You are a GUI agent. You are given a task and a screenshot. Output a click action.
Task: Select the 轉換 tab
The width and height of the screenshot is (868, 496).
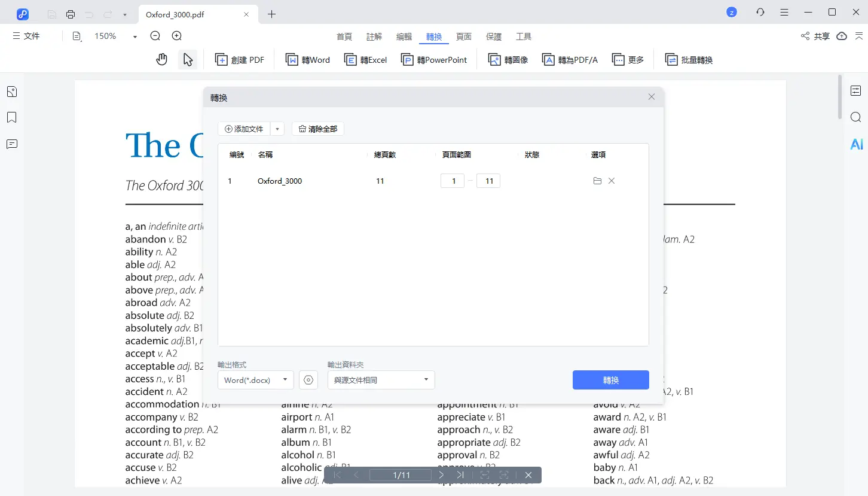click(434, 37)
